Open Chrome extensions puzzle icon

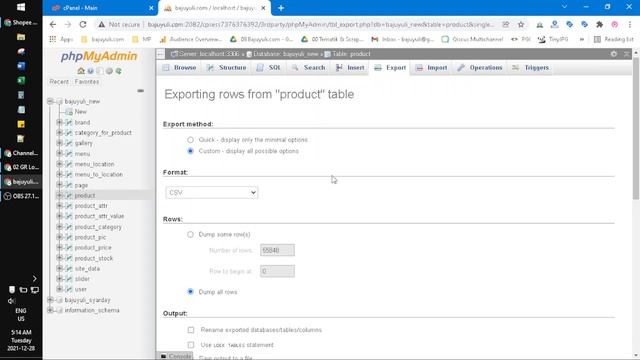(599, 24)
